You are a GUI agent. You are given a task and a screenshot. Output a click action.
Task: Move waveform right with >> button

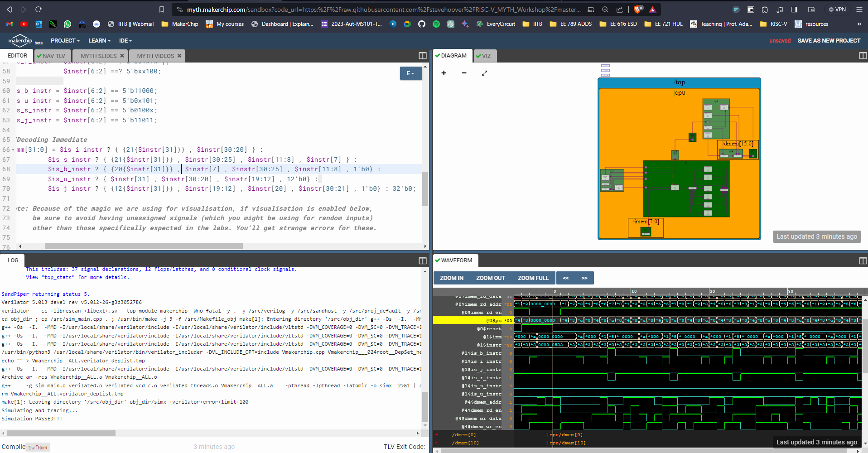coord(584,278)
